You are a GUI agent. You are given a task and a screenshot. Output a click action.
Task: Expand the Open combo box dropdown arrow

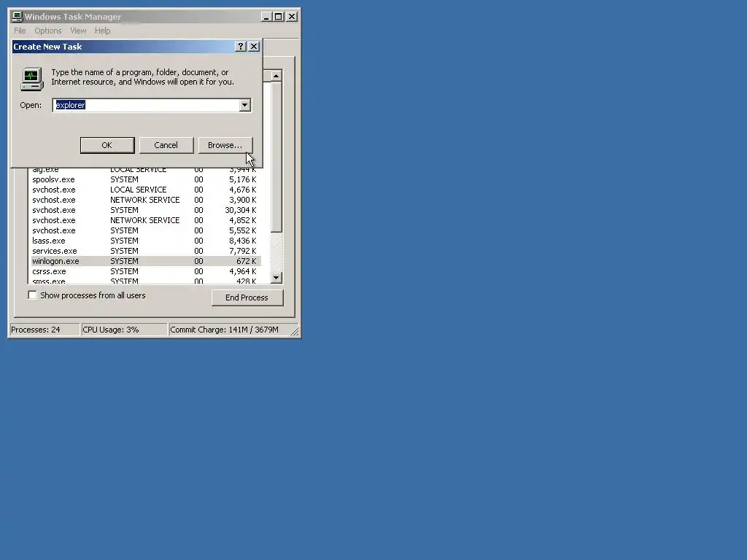244,105
